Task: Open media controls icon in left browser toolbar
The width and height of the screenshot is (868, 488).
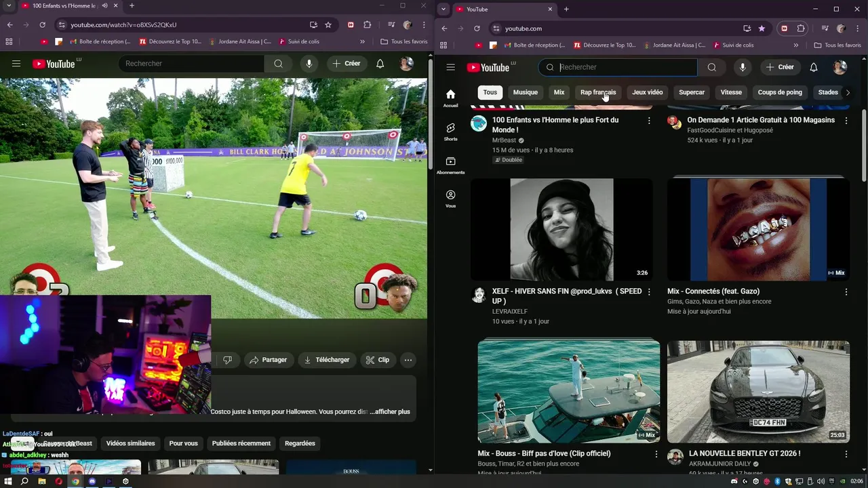Action: (x=391, y=24)
